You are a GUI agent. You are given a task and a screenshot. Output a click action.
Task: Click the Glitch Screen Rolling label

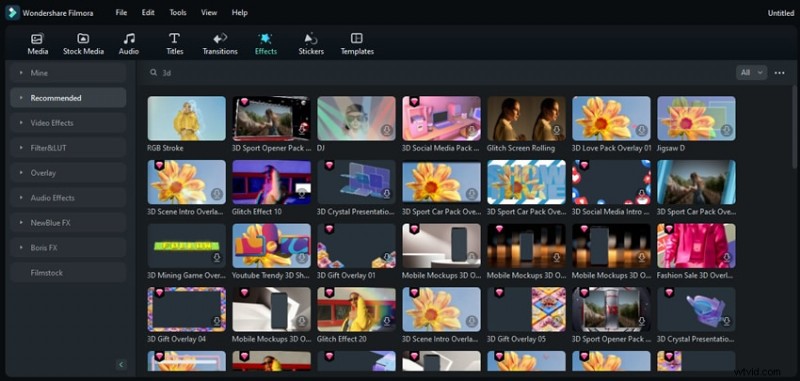tap(521, 148)
